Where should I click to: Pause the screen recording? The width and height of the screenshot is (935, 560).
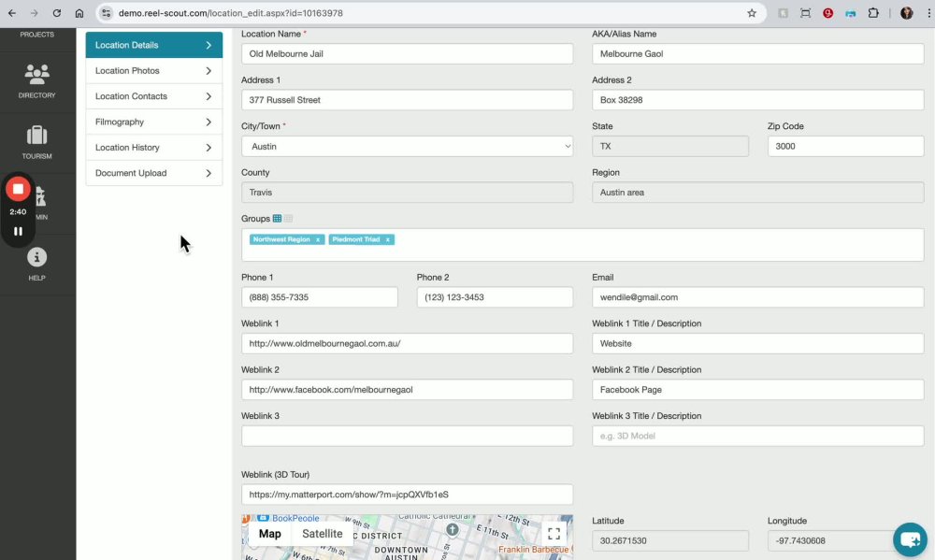coord(18,232)
